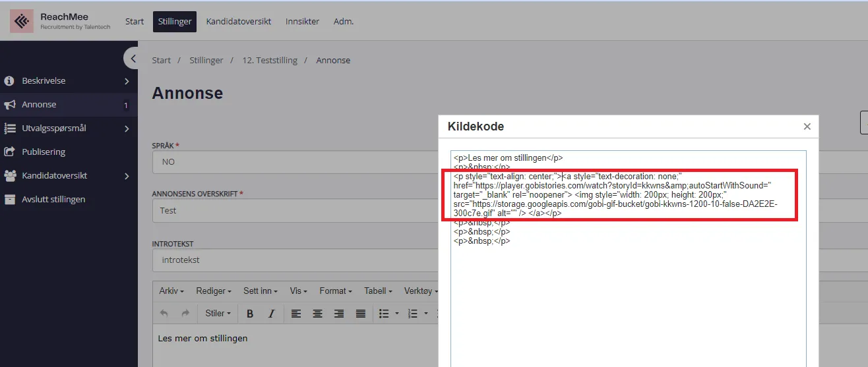Expand the Utvalgsspørsmål sidebar section
The height and width of the screenshot is (367, 868).
point(127,128)
